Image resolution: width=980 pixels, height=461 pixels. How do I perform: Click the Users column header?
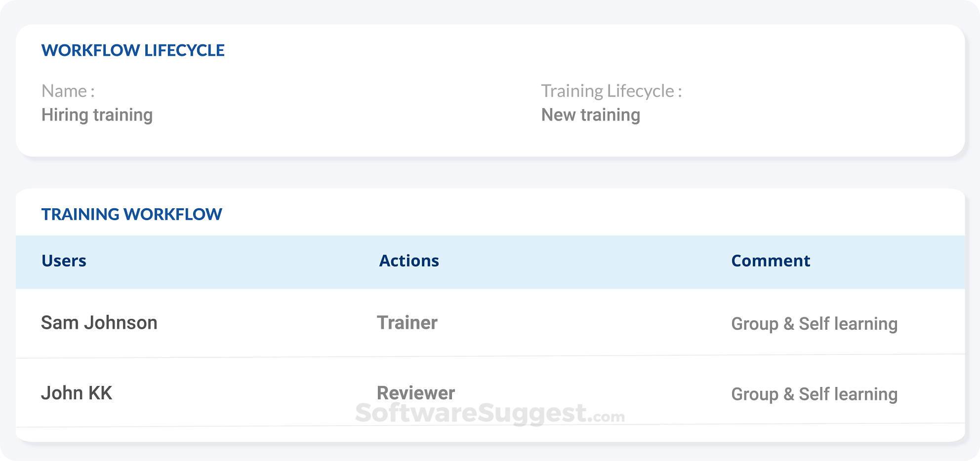point(64,261)
